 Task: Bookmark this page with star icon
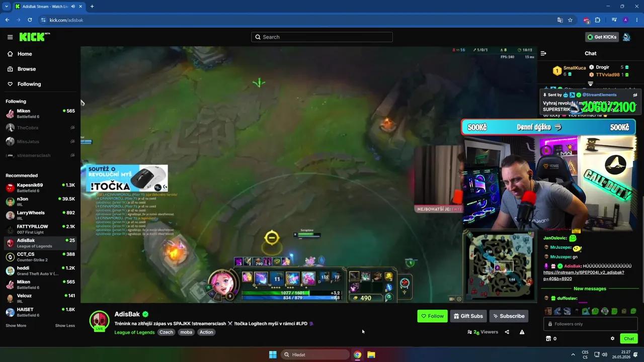point(571,20)
